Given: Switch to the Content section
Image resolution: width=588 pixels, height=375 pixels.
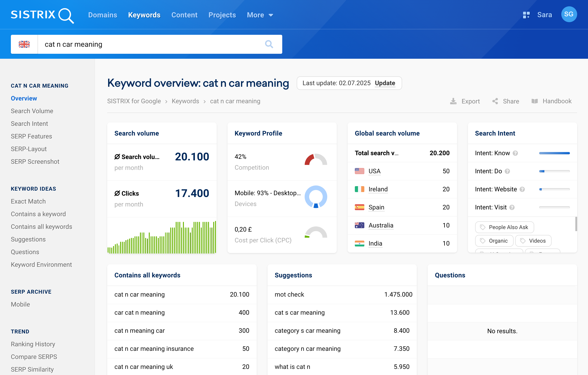Looking at the screenshot, I should [x=184, y=15].
